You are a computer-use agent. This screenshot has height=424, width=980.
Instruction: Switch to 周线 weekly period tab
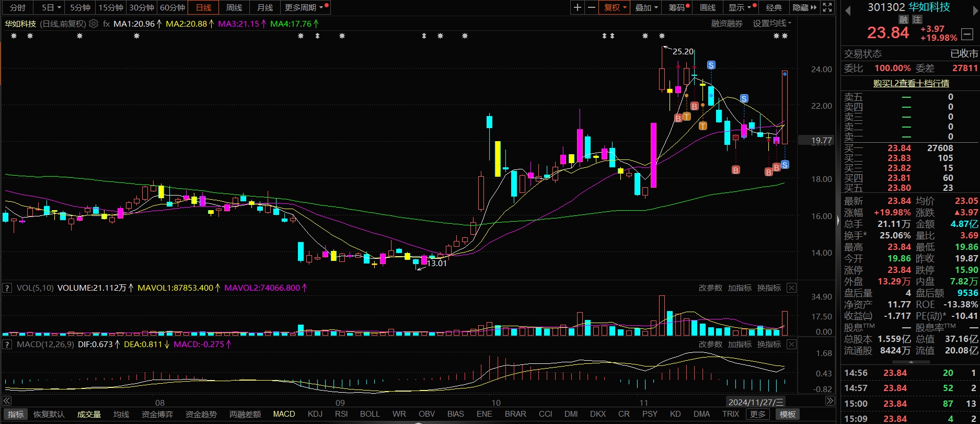pyautogui.click(x=234, y=7)
